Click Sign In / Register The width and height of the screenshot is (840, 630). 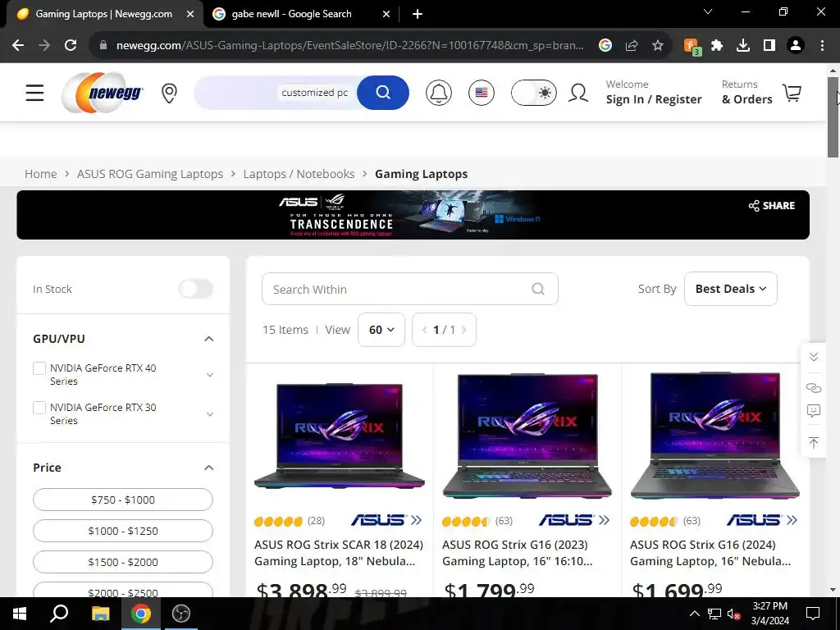[654, 99]
